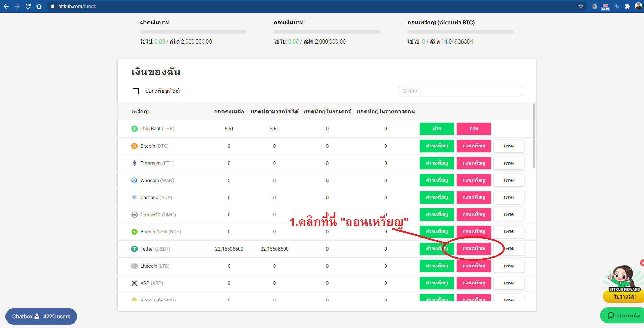The height and width of the screenshot is (328, 644).
Task: Withdraw coins in the Wancoin row
Action: click(474, 180)
